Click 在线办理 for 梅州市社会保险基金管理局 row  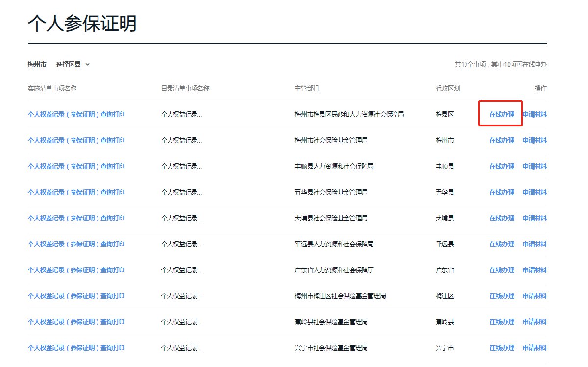click(x=502, y=140)
